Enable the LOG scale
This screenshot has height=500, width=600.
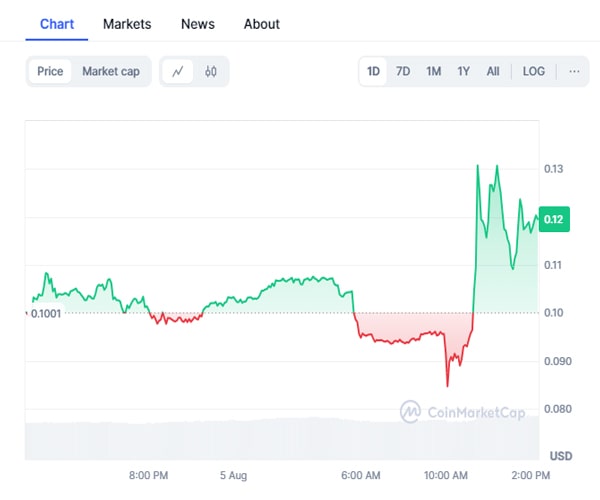(x=534, y=71)
